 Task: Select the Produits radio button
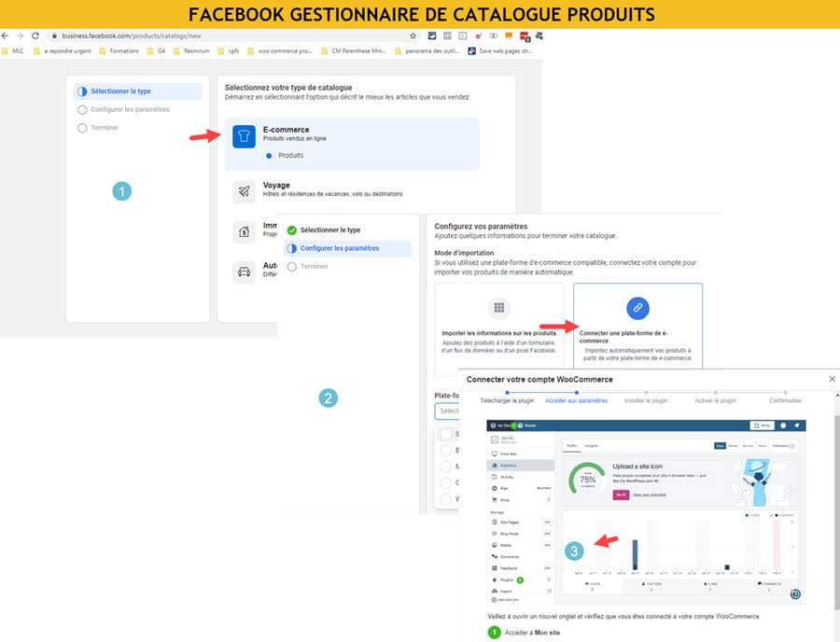pyautogui.click(x=269, y=156)
